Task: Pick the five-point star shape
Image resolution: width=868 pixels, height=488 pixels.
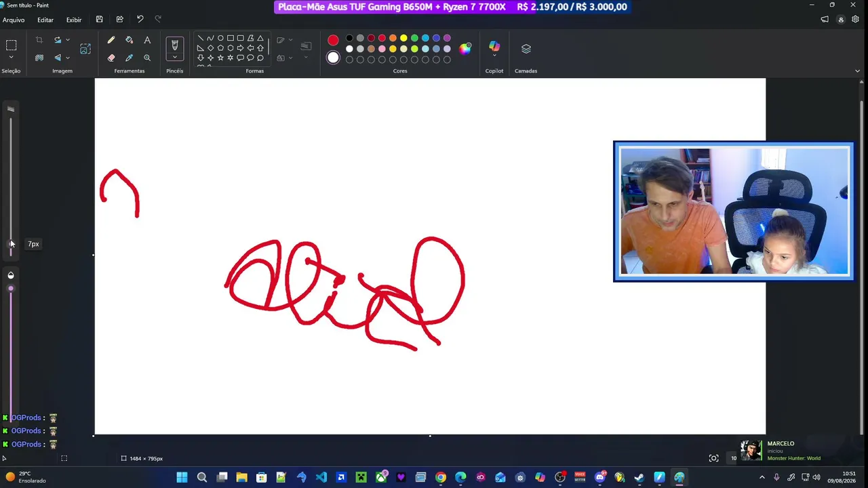Action: point(220,58)
